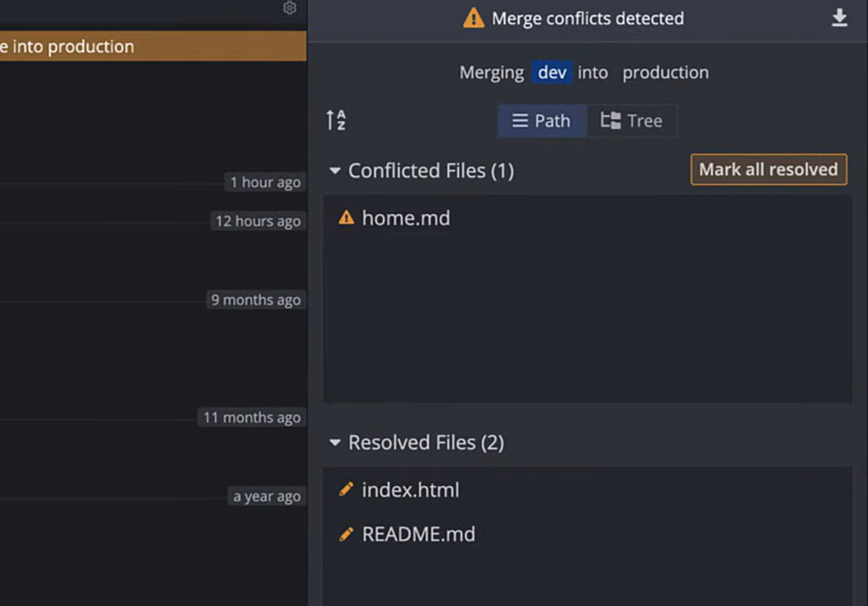Click the download arrow icon
The height and width of the screenshot is (606, 868).
coord(839,18)
